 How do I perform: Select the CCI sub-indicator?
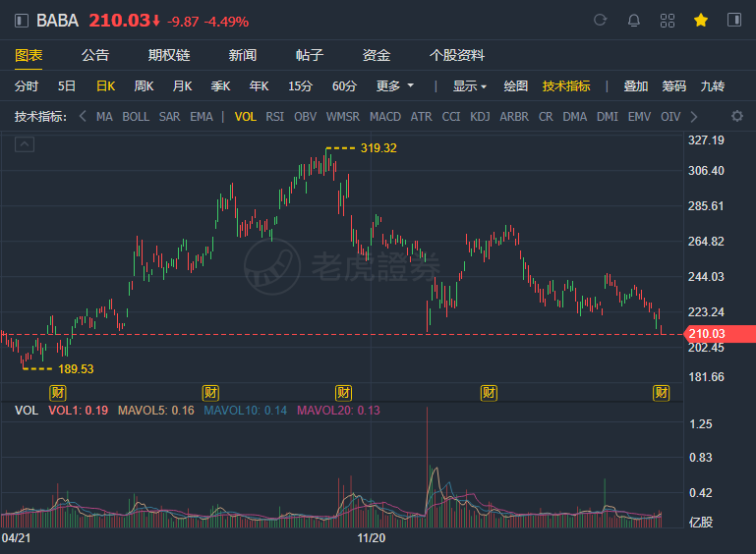tap(451, 117)
